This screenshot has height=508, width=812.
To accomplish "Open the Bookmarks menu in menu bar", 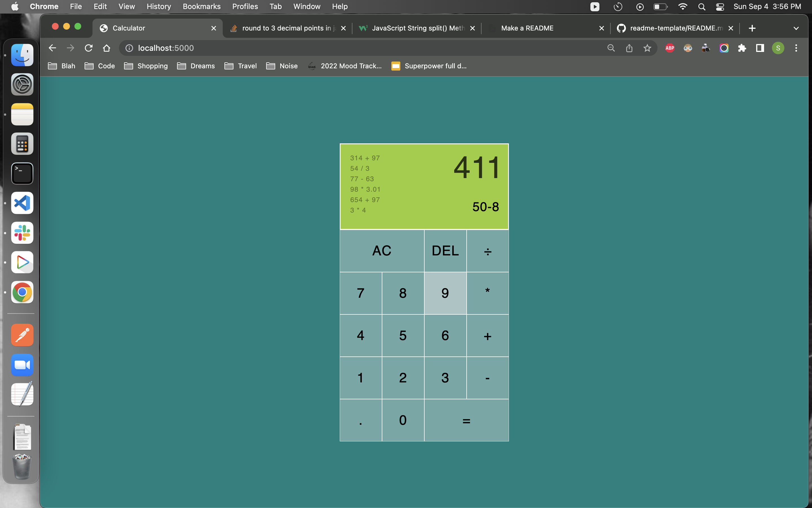I will tap(202, 6).
